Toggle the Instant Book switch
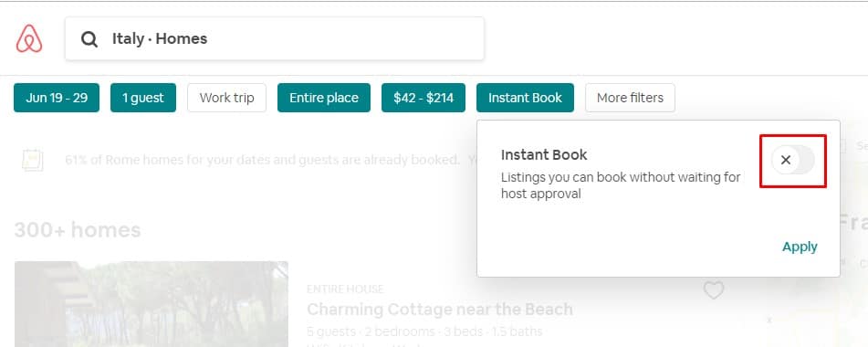This screenshot has width=868, height=347. pyautogui.click(x=793, y=161)
